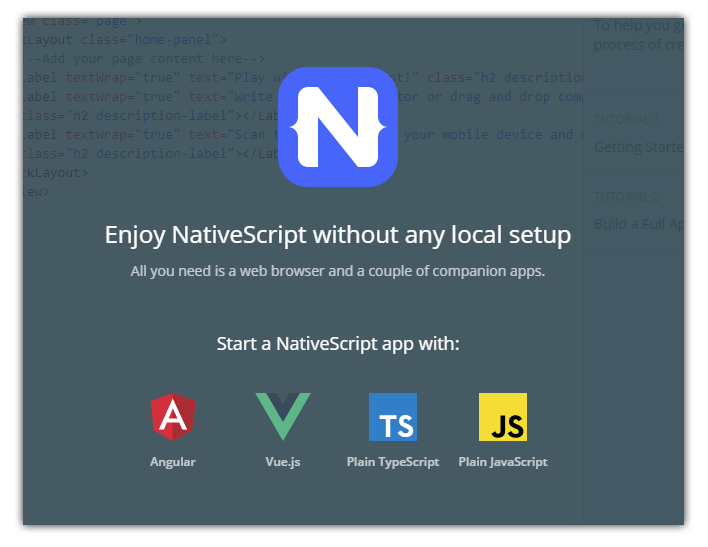Image resolution: width=708 pixels, height=547 pixels.
Task: Click the dimmed 'TUTORIAL 1' label
Action: pos(626,120)
